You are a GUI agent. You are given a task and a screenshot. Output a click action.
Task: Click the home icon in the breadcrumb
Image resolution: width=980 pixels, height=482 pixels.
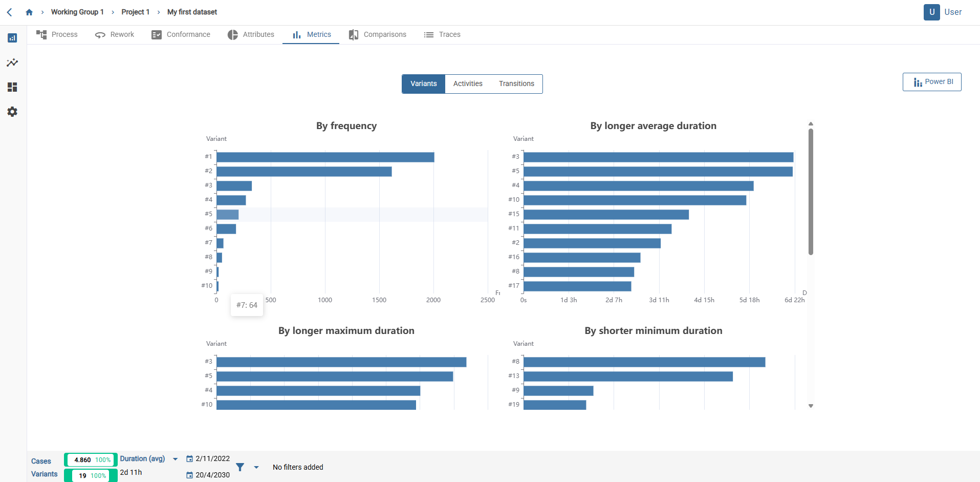29,11
